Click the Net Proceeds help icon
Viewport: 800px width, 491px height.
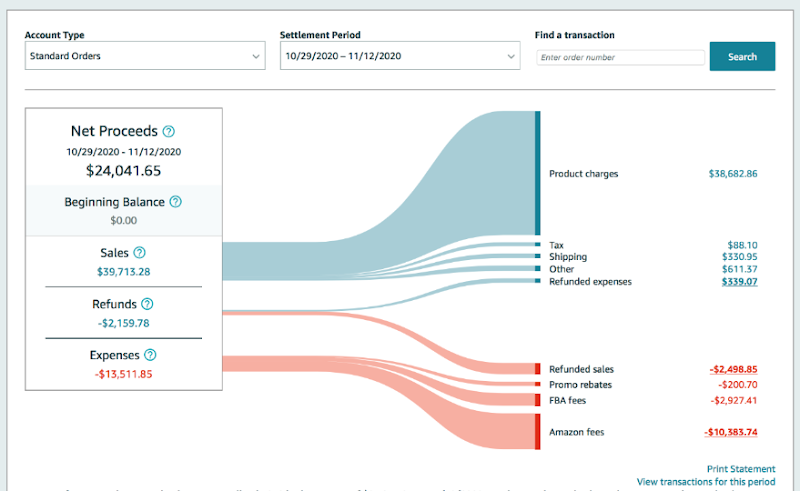coord(168,131)
